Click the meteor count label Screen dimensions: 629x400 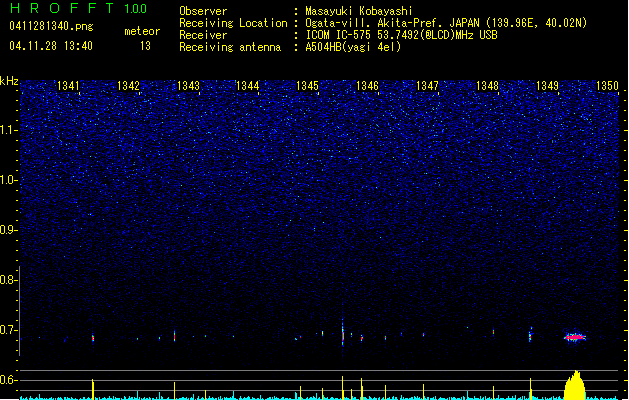click(x=142, y=31)
